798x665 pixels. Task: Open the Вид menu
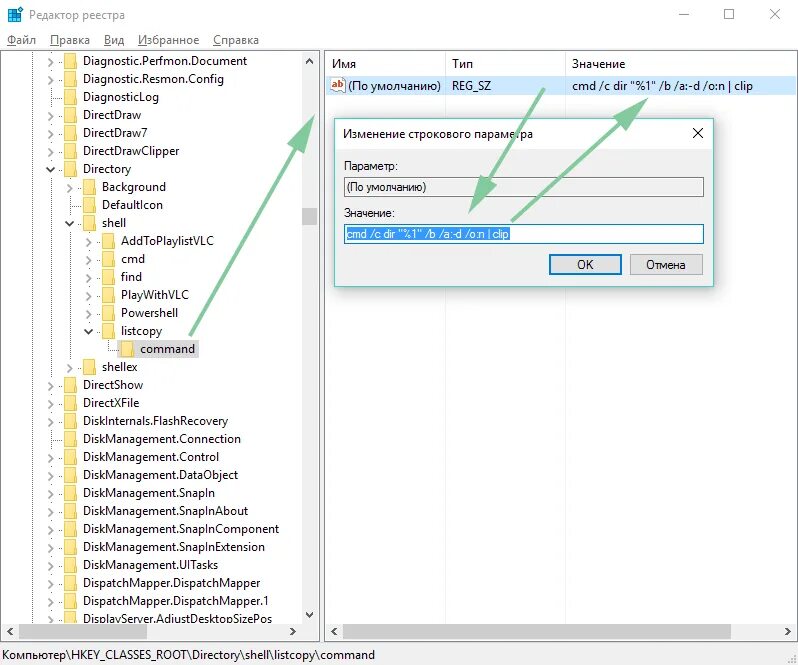pyautogui.click(x=114, y=40)
